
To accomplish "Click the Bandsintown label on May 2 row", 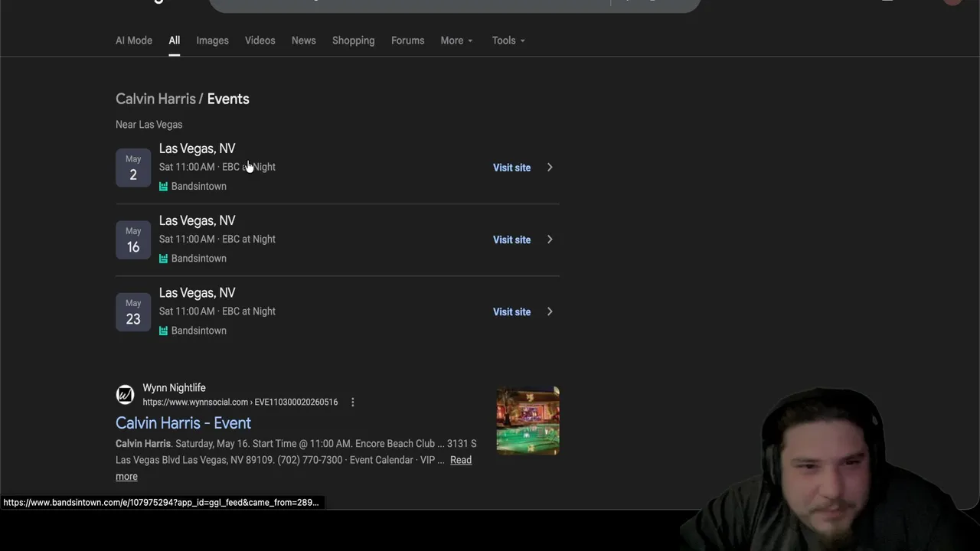I will (x=199, y=186).
